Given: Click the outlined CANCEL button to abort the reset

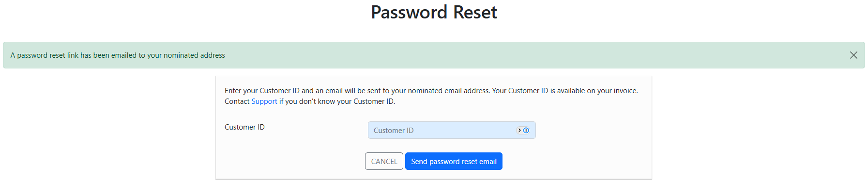Looking at the screenshot, I should tap(384, 161).
